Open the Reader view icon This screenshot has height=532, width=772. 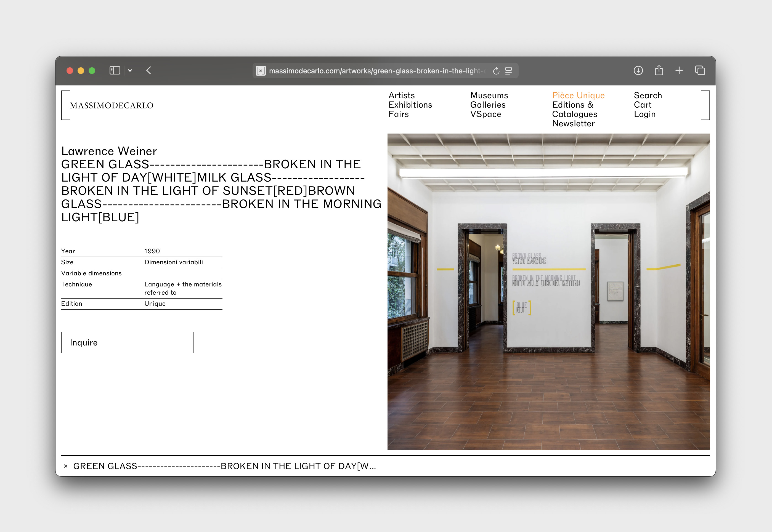click(508, 71)
